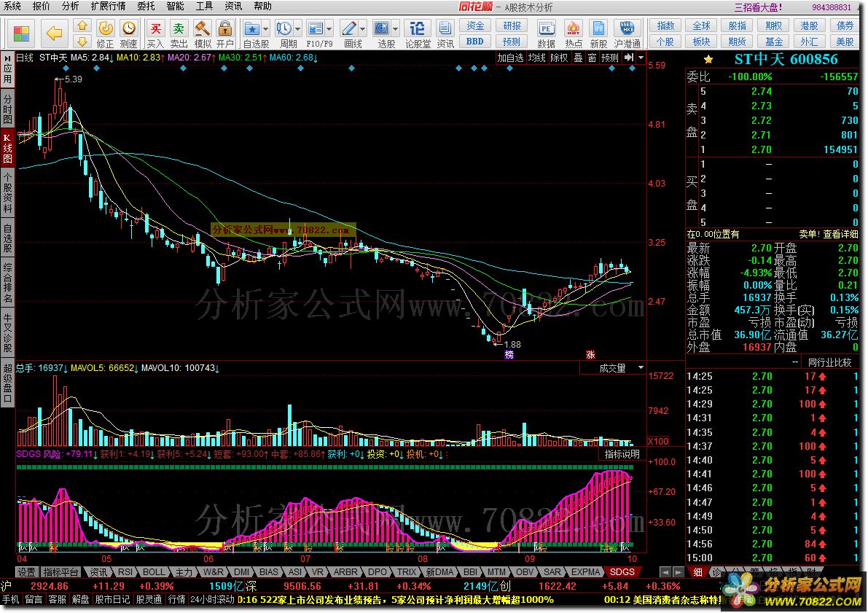The width and height of the screenshot is (868, 613).
Task: Toggle the 叠 overlay option
Action: [578, 58]
